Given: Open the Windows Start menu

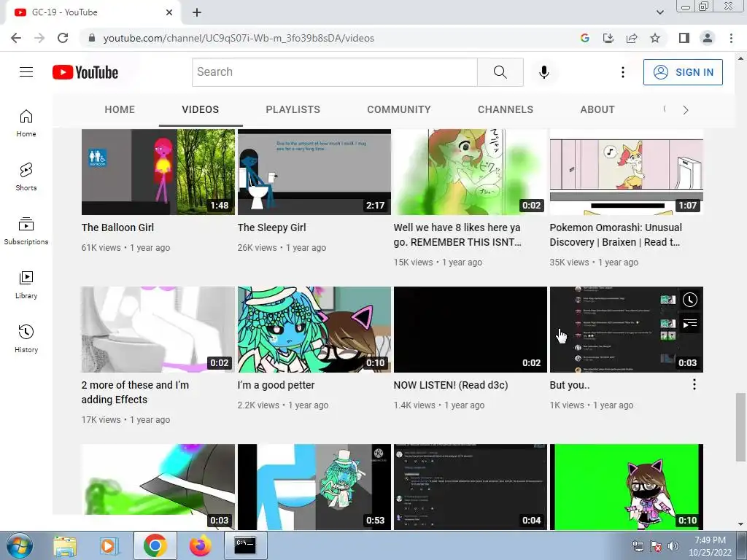Looking at the screenshot, I should pos(20,545).
